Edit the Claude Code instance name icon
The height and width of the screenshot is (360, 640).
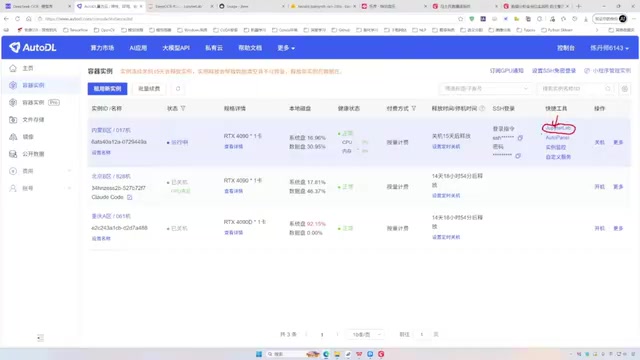click(129, 197)
